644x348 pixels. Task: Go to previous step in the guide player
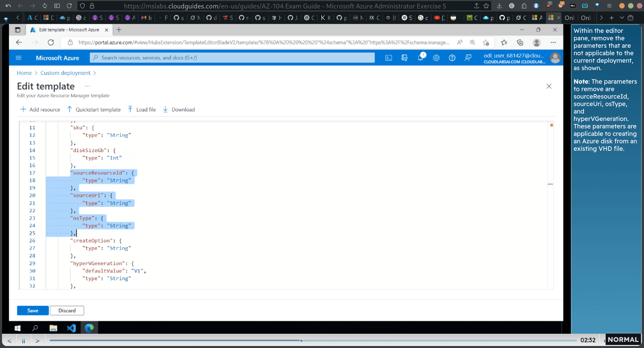[9, 341]
